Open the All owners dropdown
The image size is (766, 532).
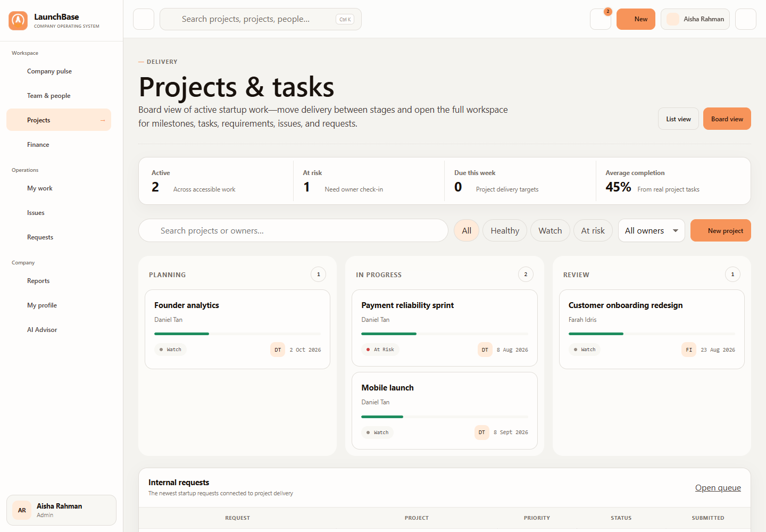(651, 230)
